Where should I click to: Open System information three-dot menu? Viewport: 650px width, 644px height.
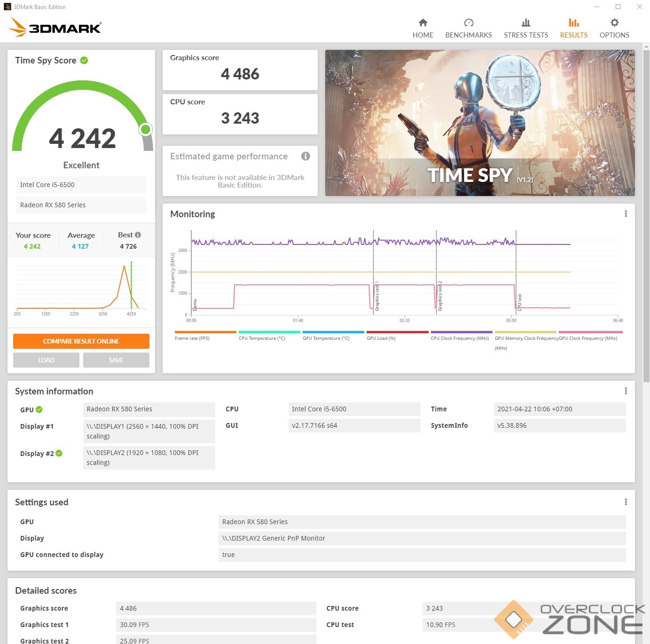[626, 391]
